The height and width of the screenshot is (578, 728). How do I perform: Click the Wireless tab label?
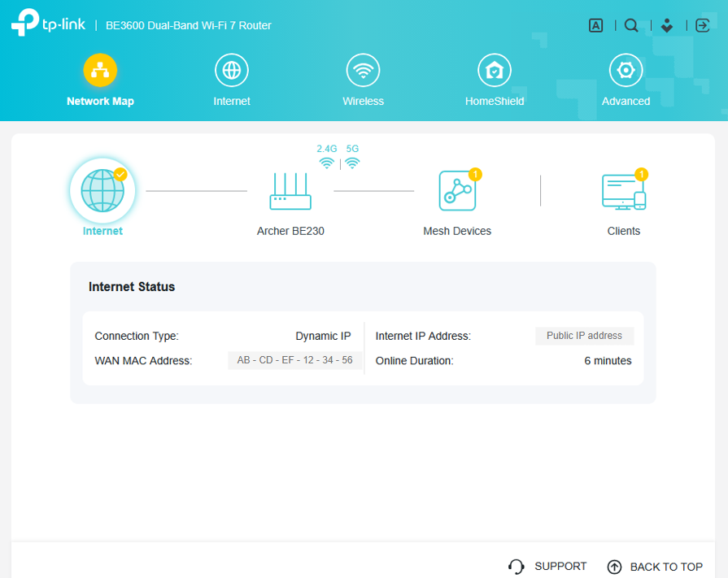tap(363, 101)
